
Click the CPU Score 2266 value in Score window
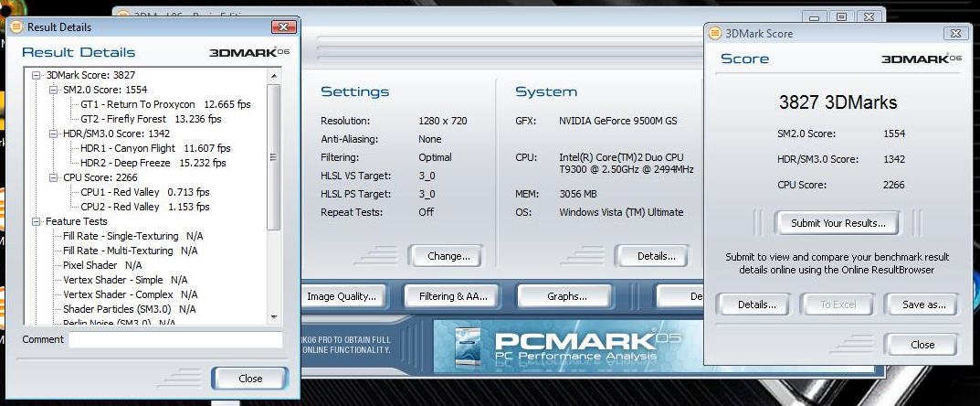pos(894,185)
